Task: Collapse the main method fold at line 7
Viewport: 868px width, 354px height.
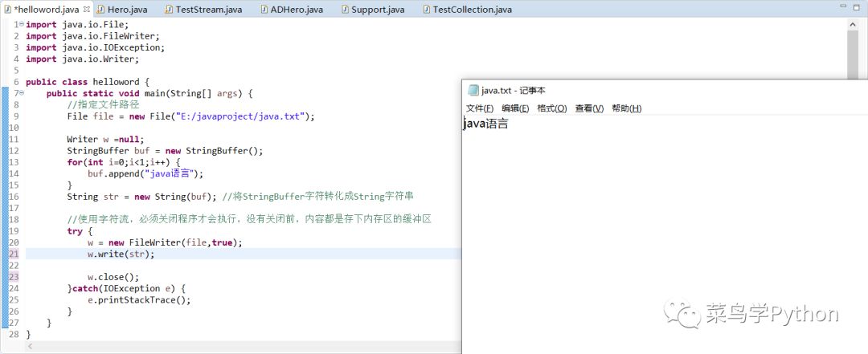Action: point(21,93)
